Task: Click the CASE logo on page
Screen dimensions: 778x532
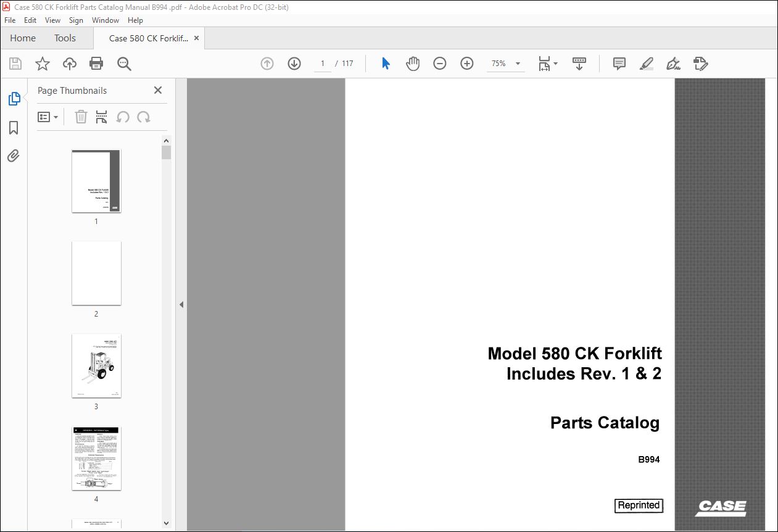Action: pyautogui.click(x=721, y=508)
